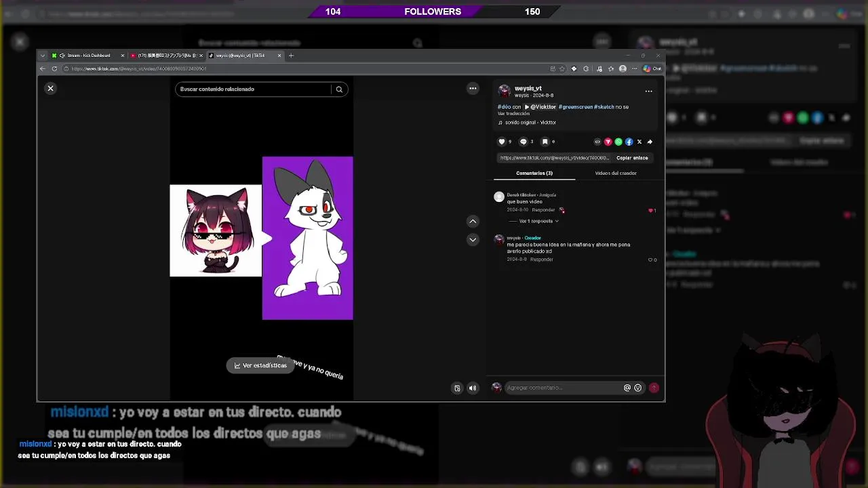Close the TikTok video viewer with X
868x488 pixels.
point(50,88)
